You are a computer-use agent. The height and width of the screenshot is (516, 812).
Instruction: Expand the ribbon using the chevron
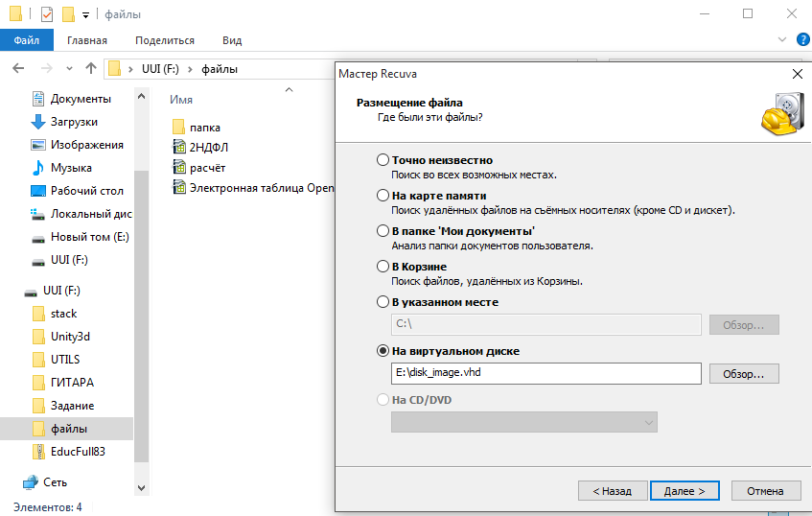pos(780,40)
